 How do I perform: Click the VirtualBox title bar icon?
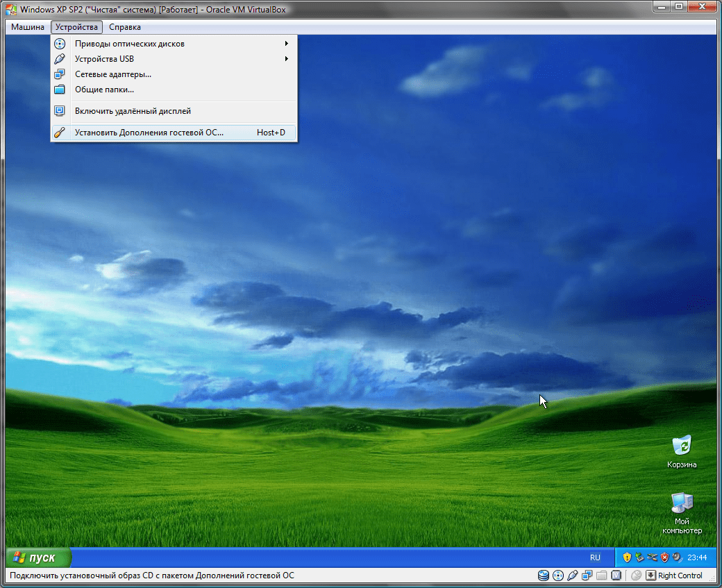11,10
